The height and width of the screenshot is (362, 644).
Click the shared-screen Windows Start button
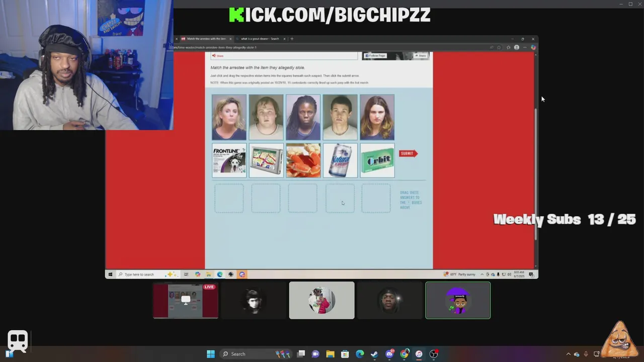click(110, 275)
